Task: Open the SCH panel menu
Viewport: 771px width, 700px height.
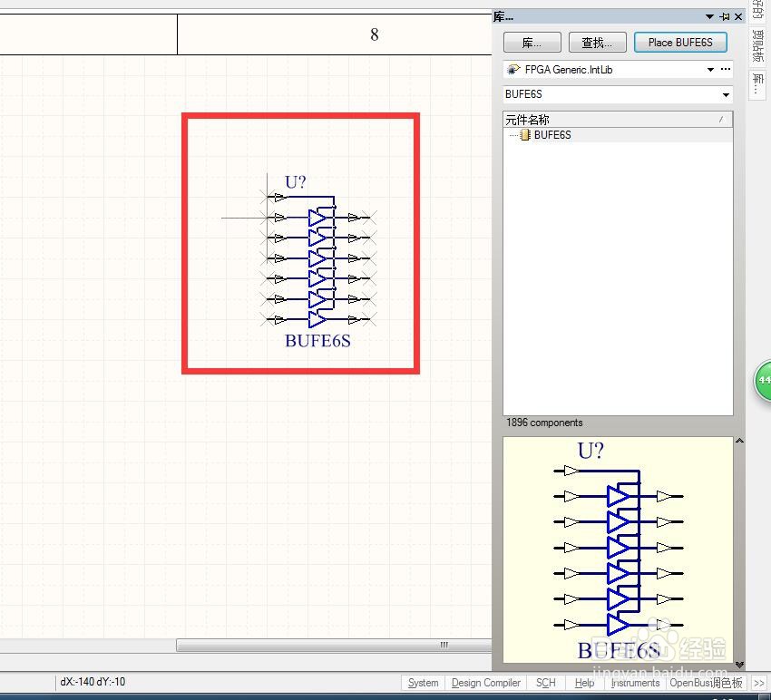Action: [545, 683]
